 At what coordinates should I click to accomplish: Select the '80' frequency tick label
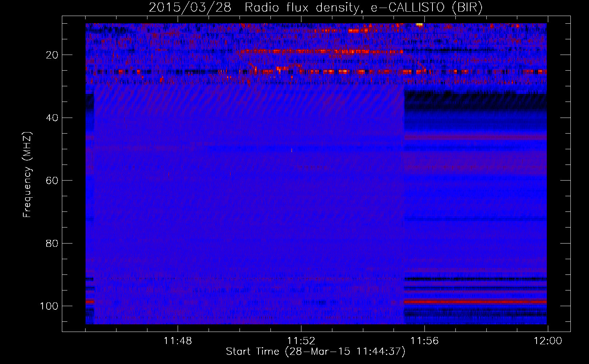click(52, 243)
